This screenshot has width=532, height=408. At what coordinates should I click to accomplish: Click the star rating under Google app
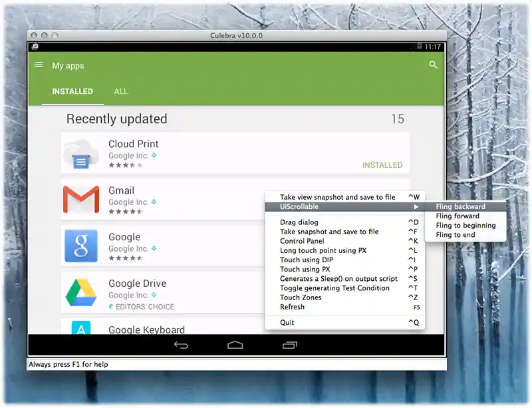pos(125,258)
